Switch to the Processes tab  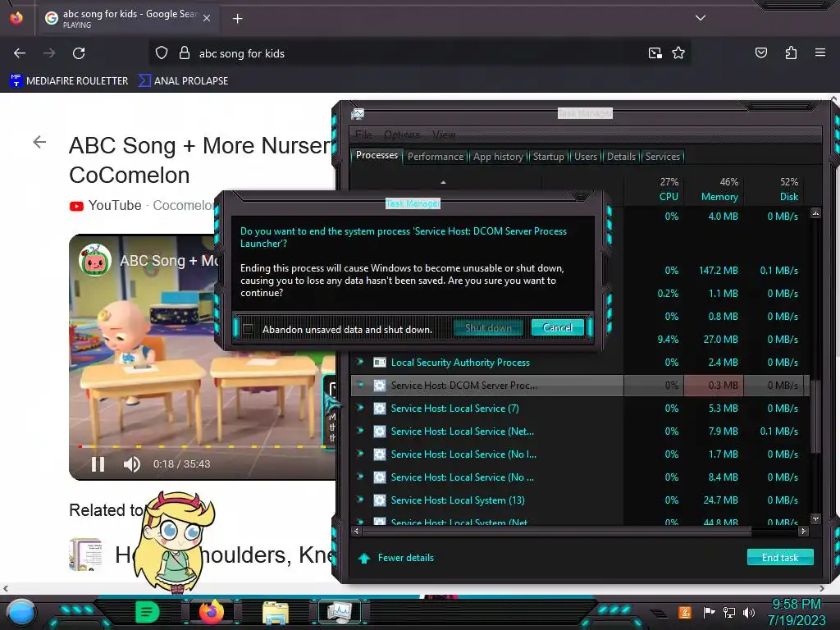377,155
